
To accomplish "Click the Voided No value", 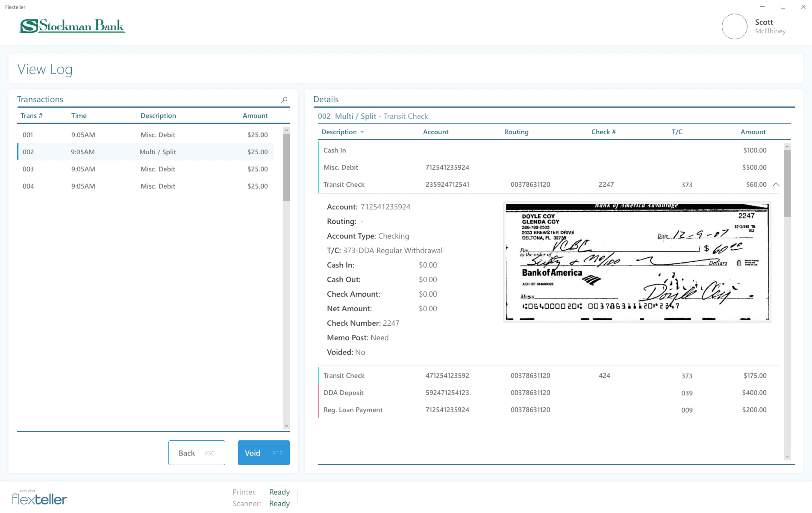I will (360, 352).
